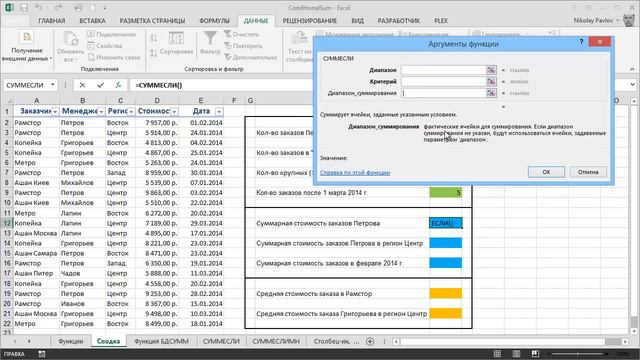
Task: Click Отмена in the function dialog
Action: pyautogui.click(x=588, y=172)
